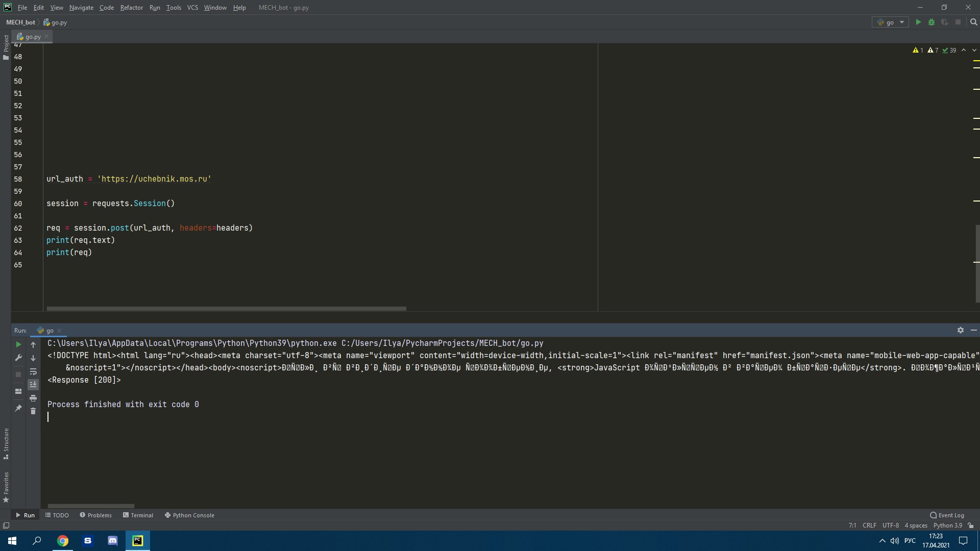
Task: Open Discord from the taskbar
Action: point(113,541)
